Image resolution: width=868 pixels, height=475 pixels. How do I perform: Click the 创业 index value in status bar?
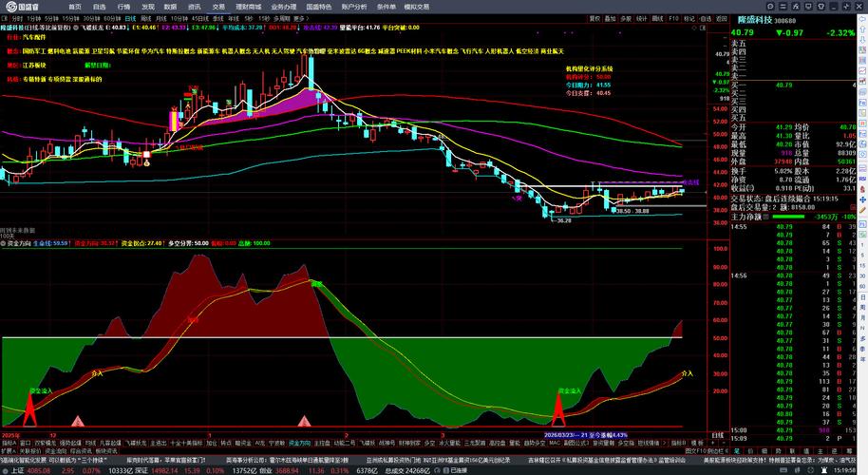click(x=288, y=470)
